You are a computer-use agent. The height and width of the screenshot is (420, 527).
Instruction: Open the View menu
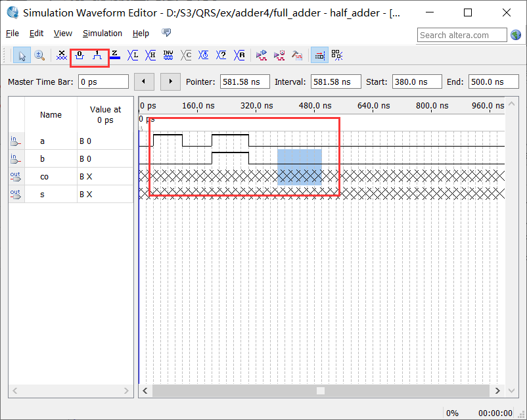(63, 34)
